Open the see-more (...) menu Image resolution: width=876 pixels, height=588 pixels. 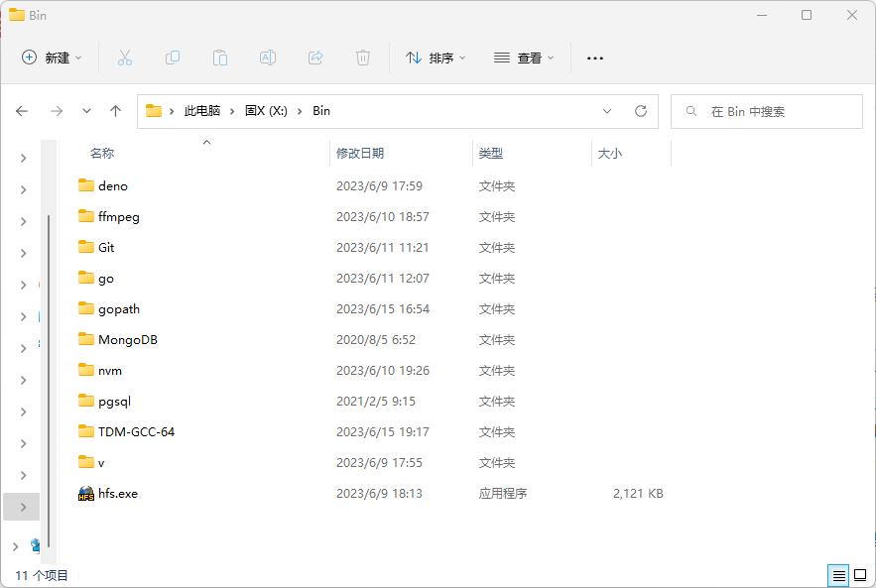point(594,58)
